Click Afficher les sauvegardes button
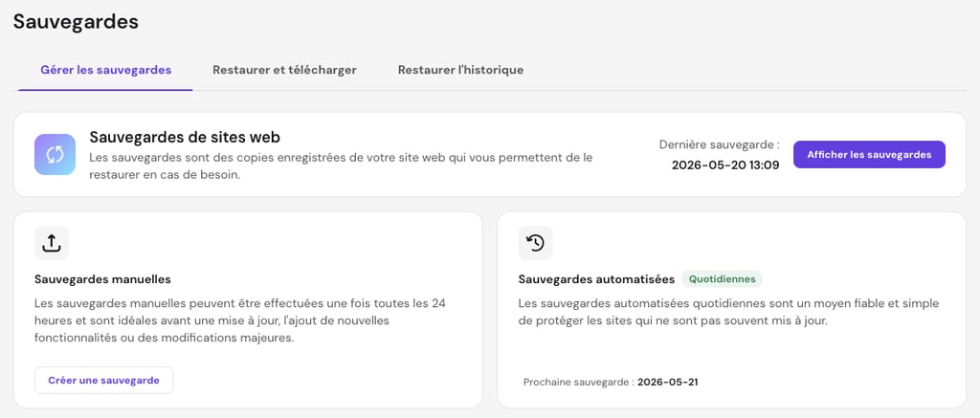Viewport: 980px width, 418px height. tap(869, 154)
